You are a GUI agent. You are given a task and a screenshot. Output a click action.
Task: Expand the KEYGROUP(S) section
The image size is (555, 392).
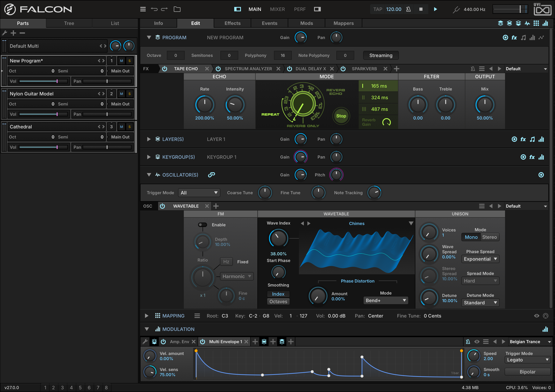149,157
